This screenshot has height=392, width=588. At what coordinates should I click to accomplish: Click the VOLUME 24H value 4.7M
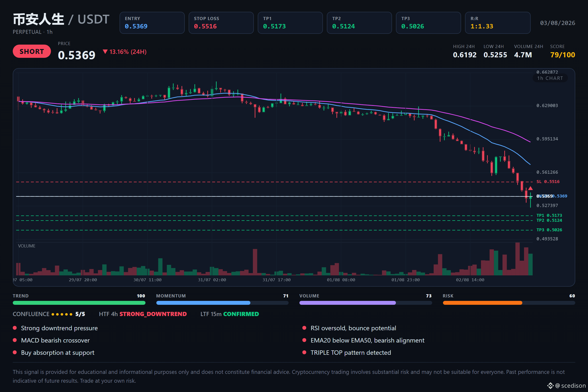click(x=523, y=55)
